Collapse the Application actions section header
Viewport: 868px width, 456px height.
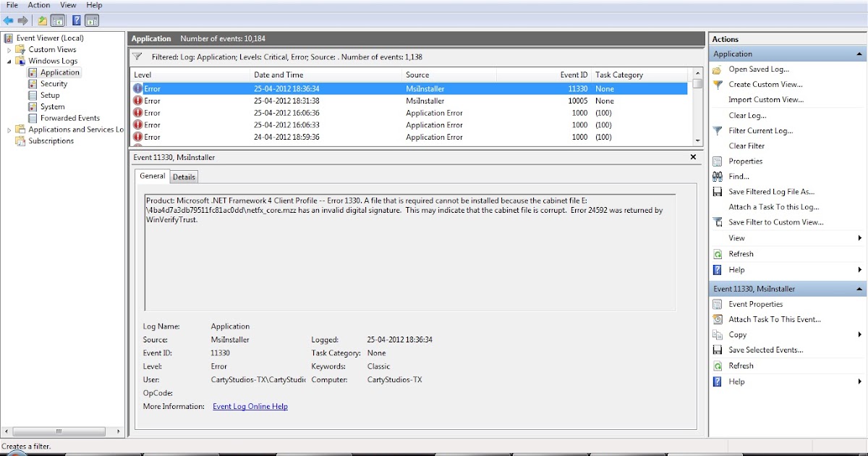click(x=859, y=54)
